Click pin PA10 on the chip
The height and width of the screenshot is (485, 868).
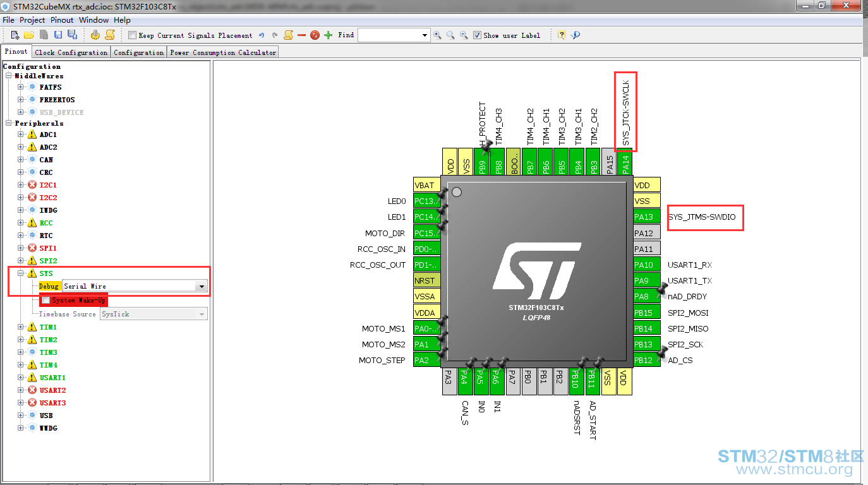click(647, 265)
